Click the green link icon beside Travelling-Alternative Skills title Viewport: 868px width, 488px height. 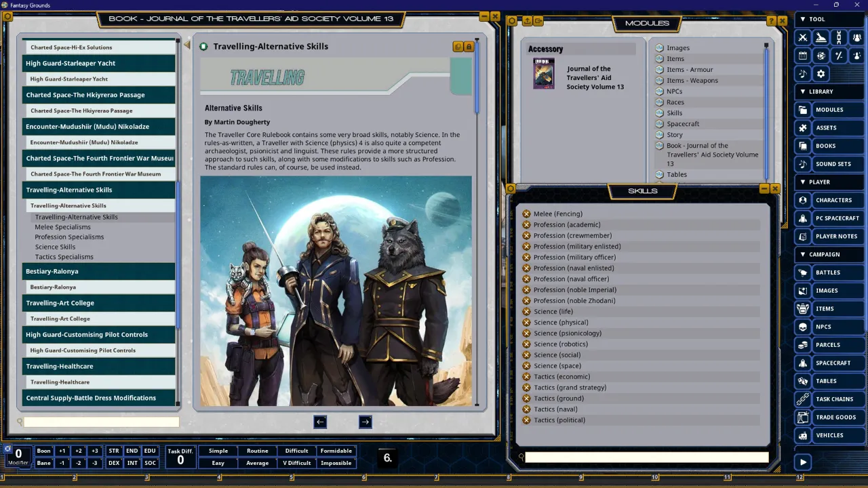point(203,46)
